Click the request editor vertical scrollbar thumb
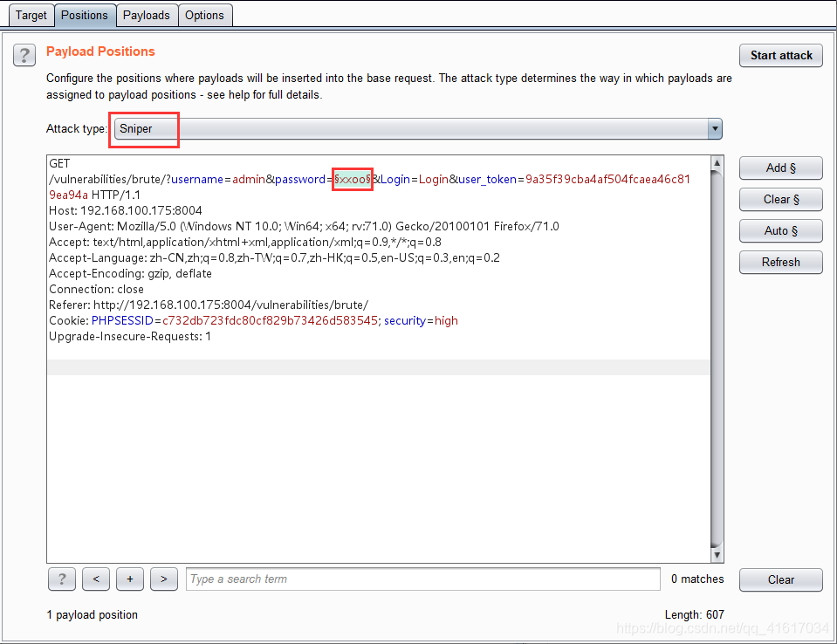This screenshot has height=644, width=837. pyautogui.click(x=717, y=359)
